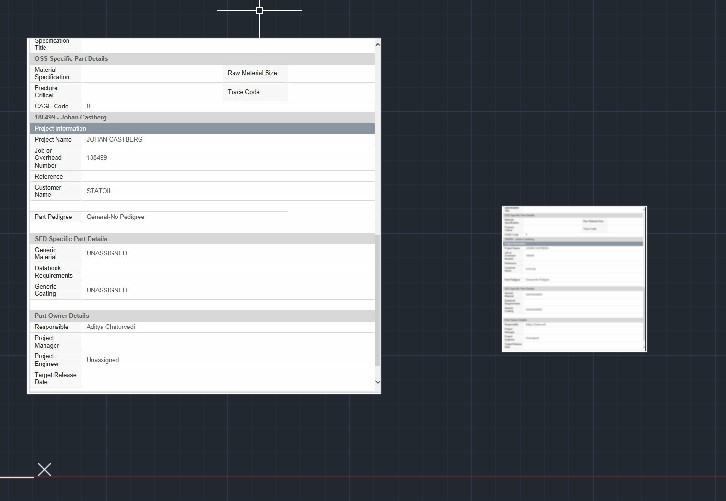Click the 'UNASSIGNED' value beside Generic Coating
This screenshot has height=501, width=726.
coord(106,290)
